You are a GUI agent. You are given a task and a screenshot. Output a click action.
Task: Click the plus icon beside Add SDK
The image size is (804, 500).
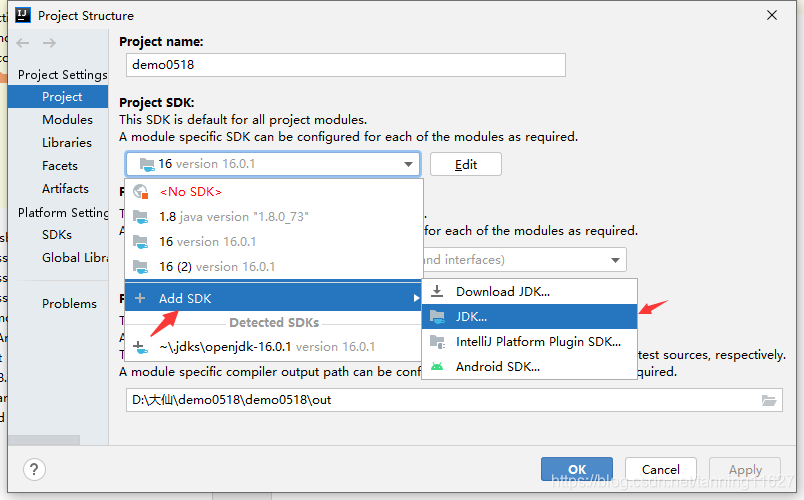pos(140,298)
